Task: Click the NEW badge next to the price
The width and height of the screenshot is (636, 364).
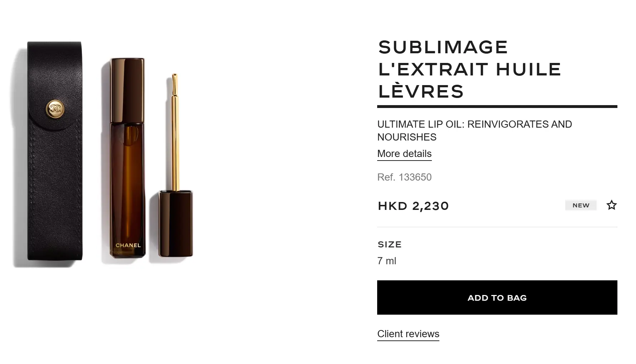Action: coord(581,205)
